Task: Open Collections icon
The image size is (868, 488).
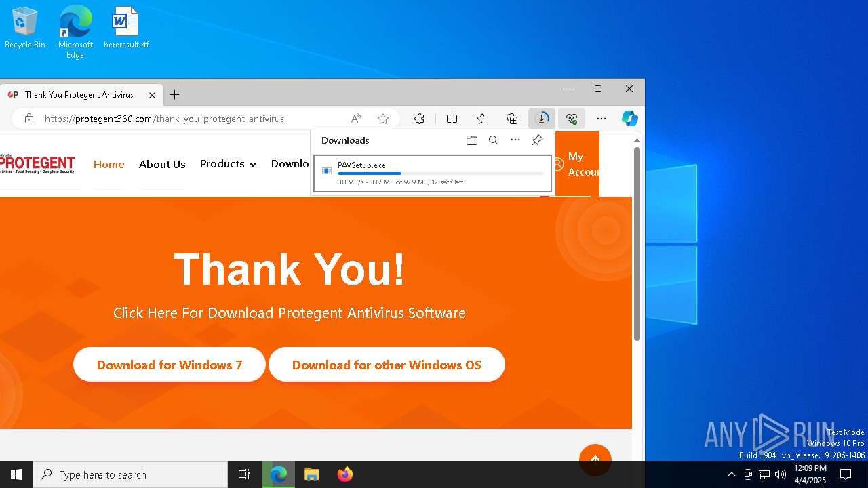Action: pos(512,119)
